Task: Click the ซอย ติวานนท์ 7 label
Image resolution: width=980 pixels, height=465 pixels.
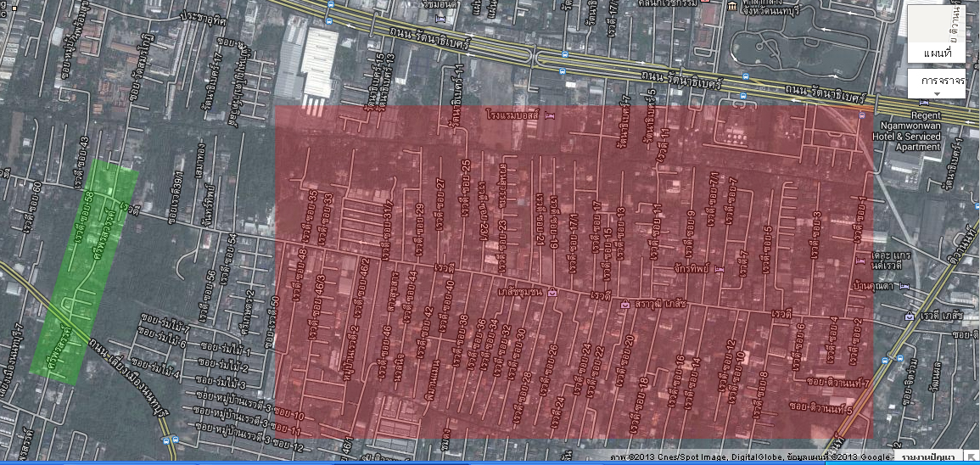Action: point(837,383)
